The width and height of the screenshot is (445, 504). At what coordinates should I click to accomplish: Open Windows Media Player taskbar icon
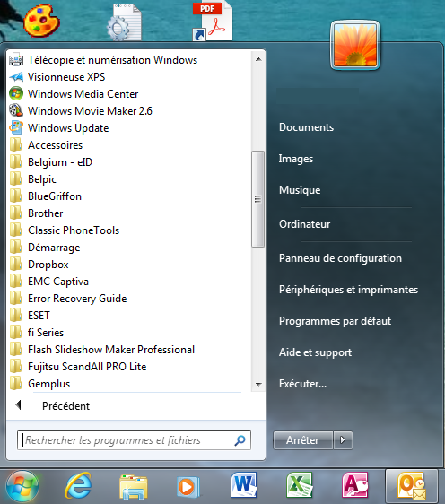(188, 486)
